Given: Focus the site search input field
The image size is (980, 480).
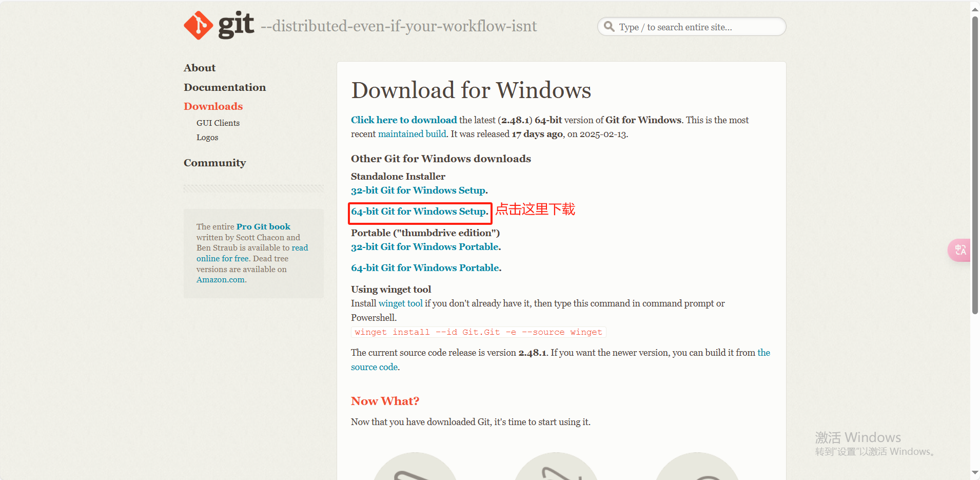Looking at the screenshot, I should coord(692,27).
